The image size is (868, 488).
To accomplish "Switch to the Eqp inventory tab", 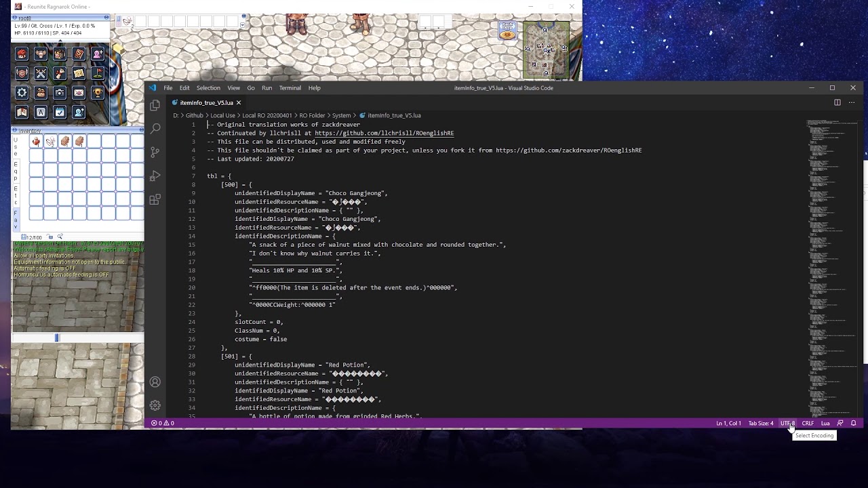I will (x=16, y=172).
